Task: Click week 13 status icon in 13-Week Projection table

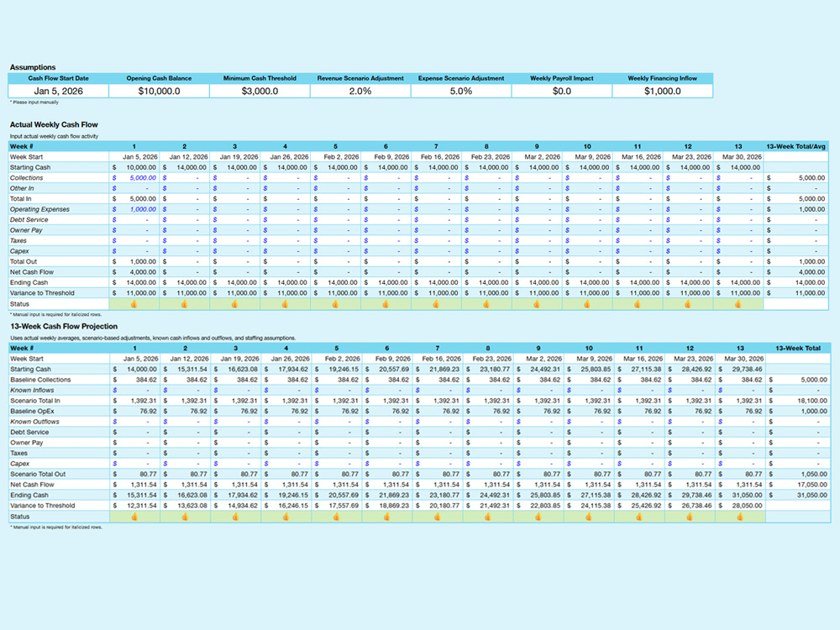Action: click(x=740, y=517)
